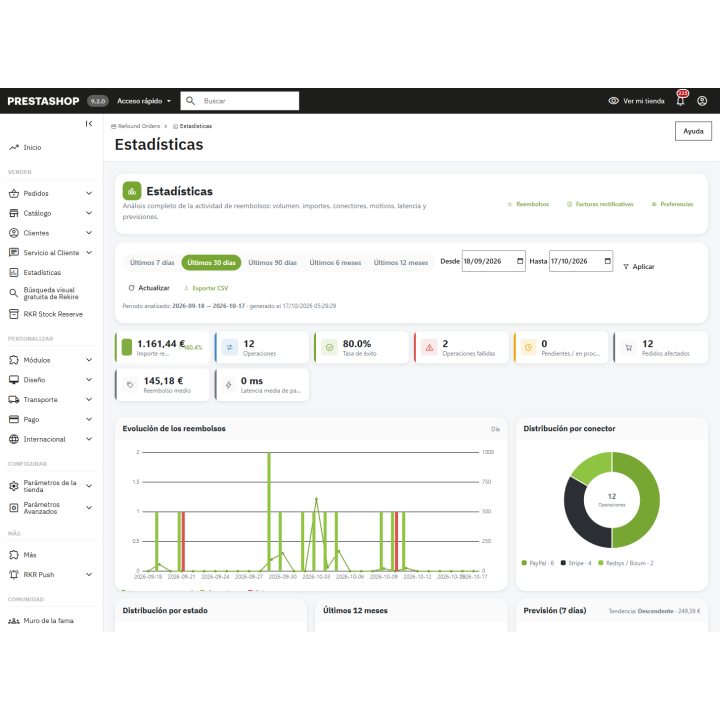Click the Parámetros Avanzados icon

coord(14,507)
